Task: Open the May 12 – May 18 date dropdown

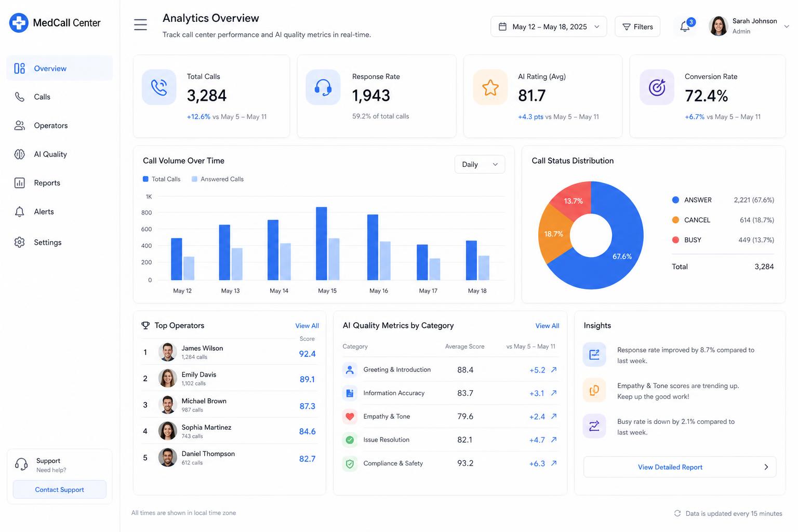Action: pyautogui.click(x=549, y=26)
